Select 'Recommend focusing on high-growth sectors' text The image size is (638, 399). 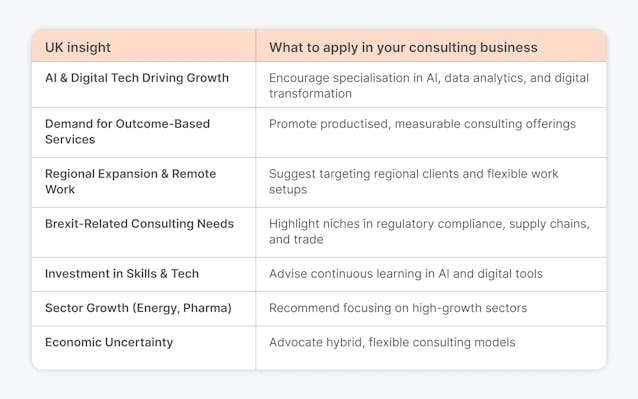[398, 308]
